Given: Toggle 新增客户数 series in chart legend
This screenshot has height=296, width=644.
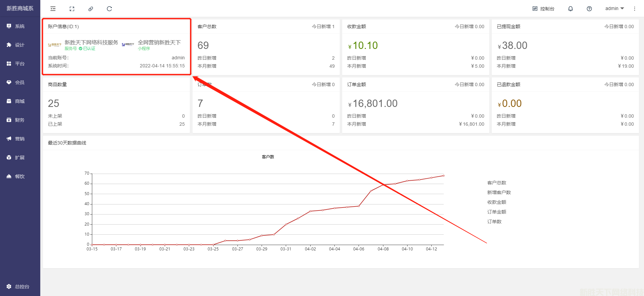Looking at the screenshot, I should [499, 192].
